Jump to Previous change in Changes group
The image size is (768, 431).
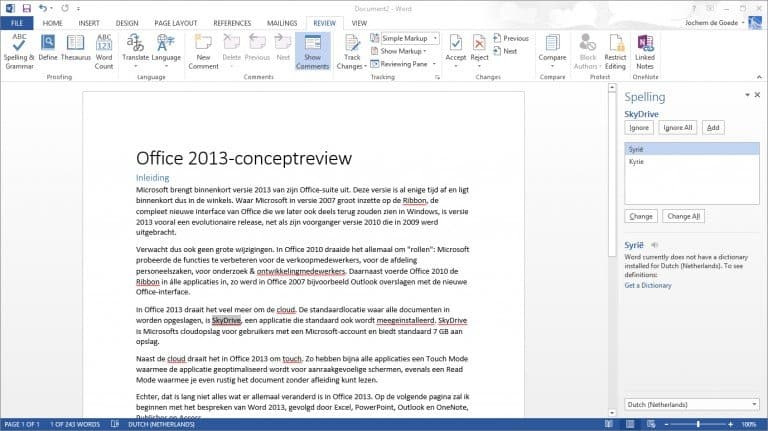(x=511, y=38)
